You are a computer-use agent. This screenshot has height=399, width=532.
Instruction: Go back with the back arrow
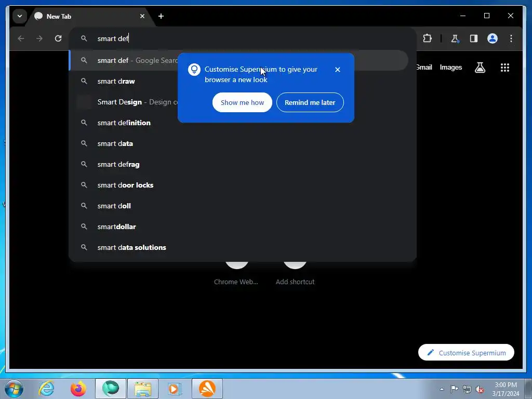point(21,38)
